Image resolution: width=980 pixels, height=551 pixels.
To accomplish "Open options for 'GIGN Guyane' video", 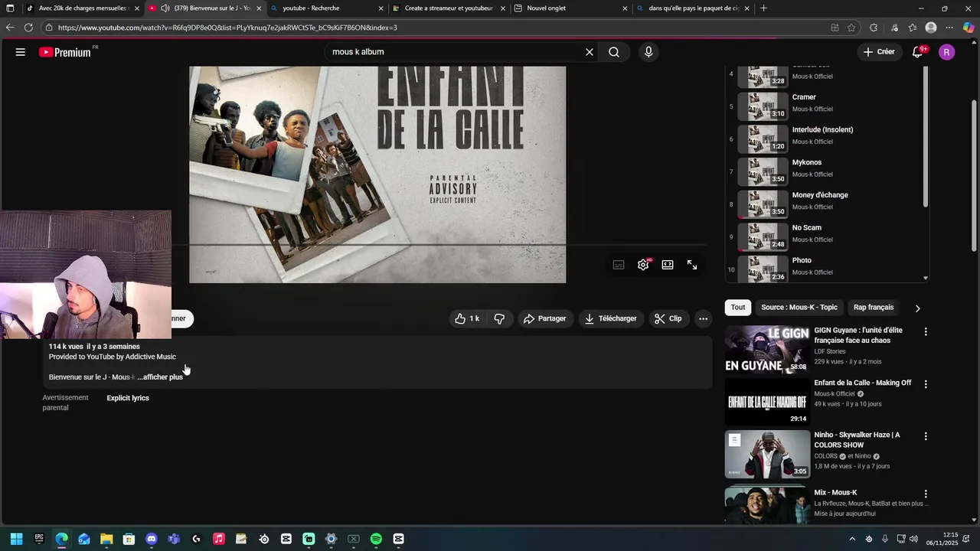I will [x=926, y=332].
